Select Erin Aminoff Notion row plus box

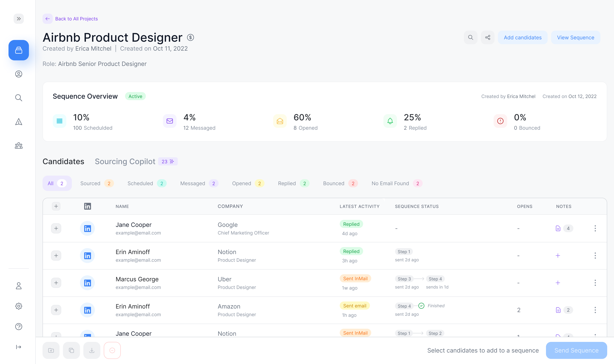click(56, 256)
